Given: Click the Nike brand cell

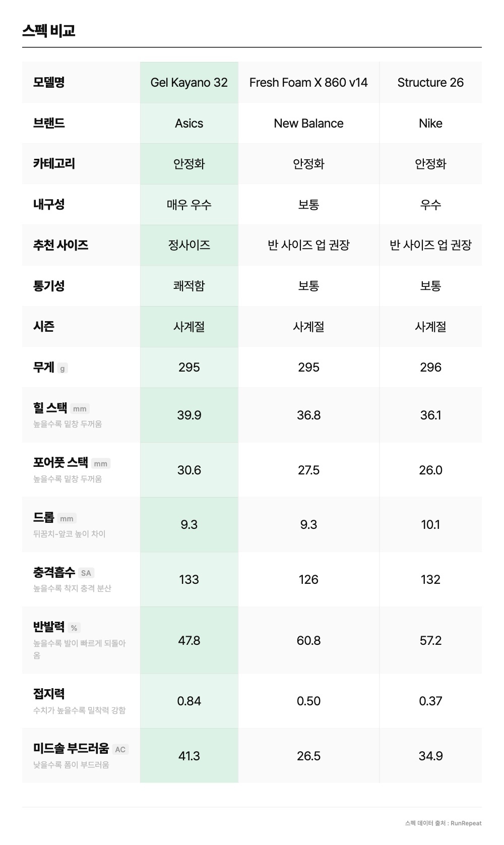Looking at the screenshot, I should coord(430,124).
